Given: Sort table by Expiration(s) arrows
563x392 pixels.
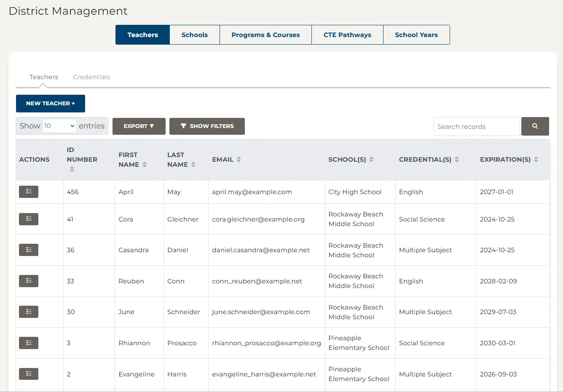Looking at the screenshot, I should coord(536,159).
